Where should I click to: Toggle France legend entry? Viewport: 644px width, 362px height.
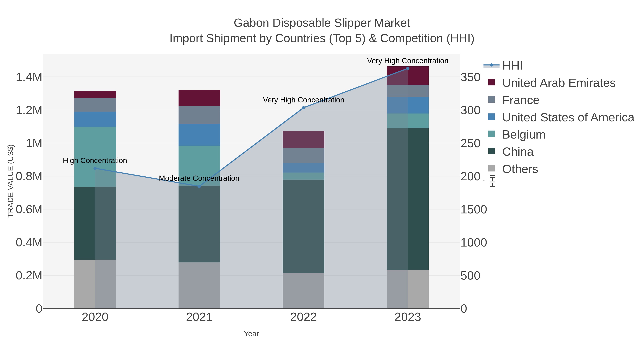[x=514, y=100]
